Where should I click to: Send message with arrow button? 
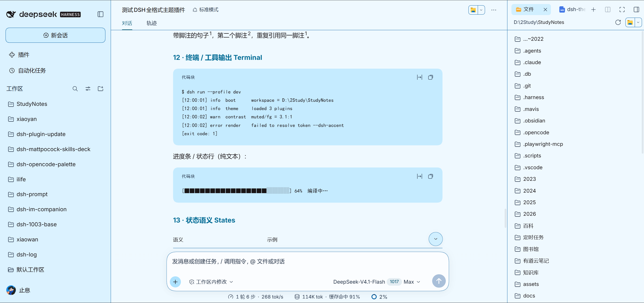(439, 281)
